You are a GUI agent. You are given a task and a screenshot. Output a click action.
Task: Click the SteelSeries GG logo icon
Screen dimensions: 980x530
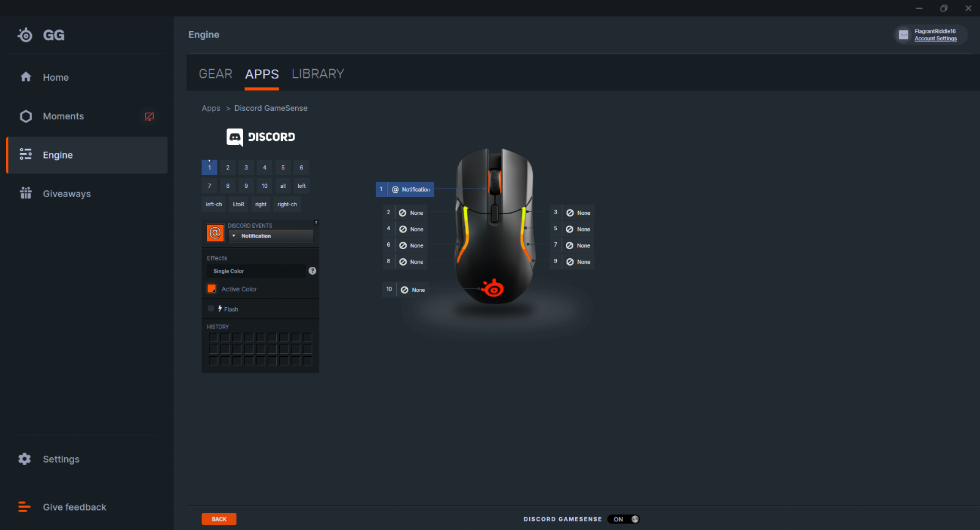(x=25, y=35)
